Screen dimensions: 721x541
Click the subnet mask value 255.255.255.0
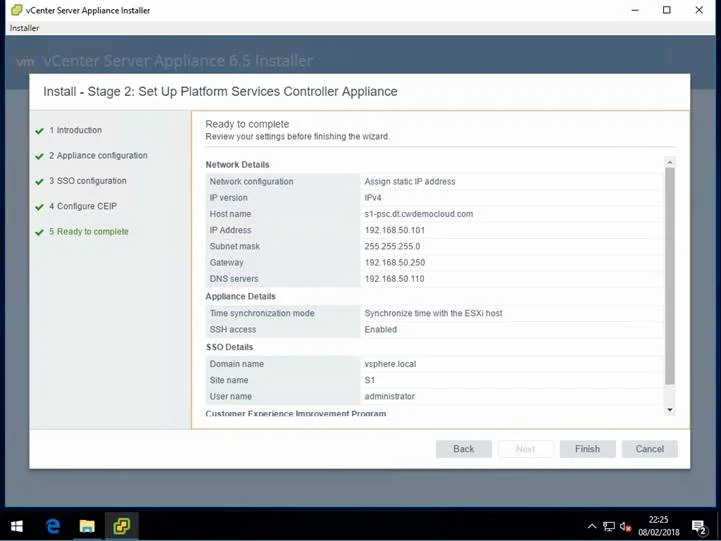392,246
